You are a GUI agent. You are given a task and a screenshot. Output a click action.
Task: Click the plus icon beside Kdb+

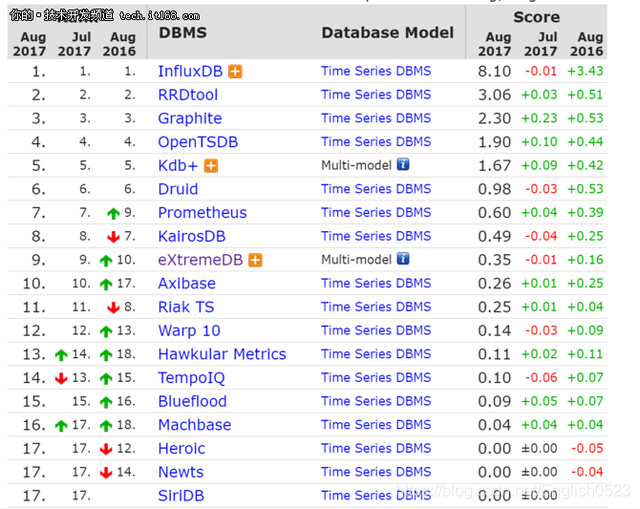[211, 166]
